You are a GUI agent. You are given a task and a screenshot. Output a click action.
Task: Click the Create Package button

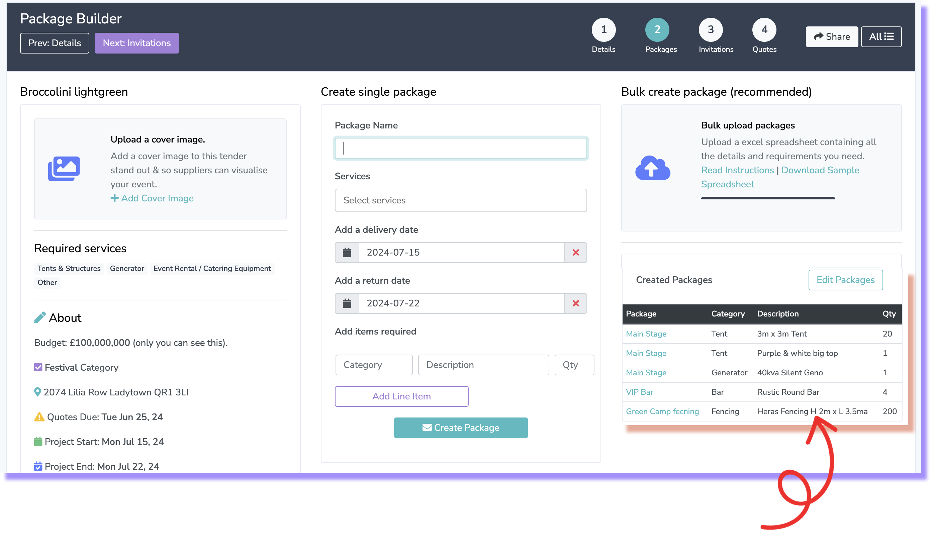(461, 428)
